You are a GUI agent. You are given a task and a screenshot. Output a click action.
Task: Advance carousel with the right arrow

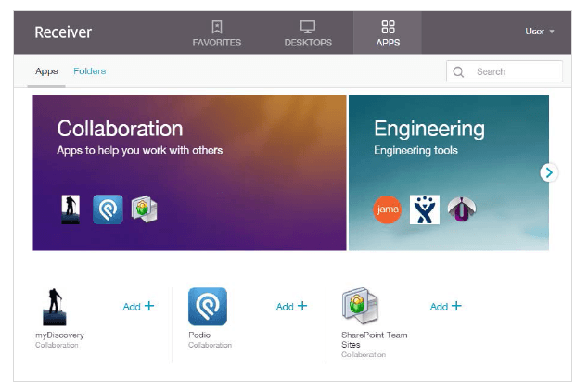tap(549, 171)
